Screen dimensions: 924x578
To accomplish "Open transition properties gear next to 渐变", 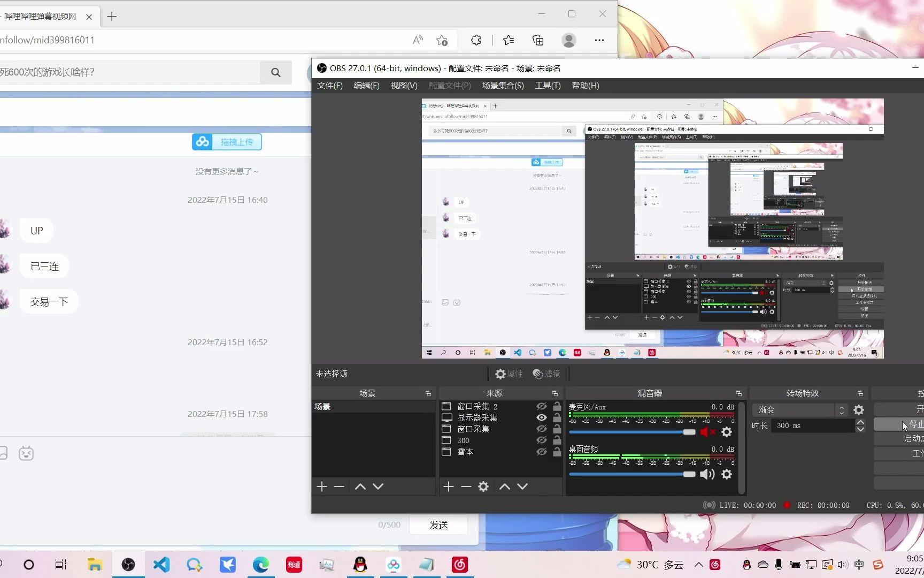I will (859, 410).
